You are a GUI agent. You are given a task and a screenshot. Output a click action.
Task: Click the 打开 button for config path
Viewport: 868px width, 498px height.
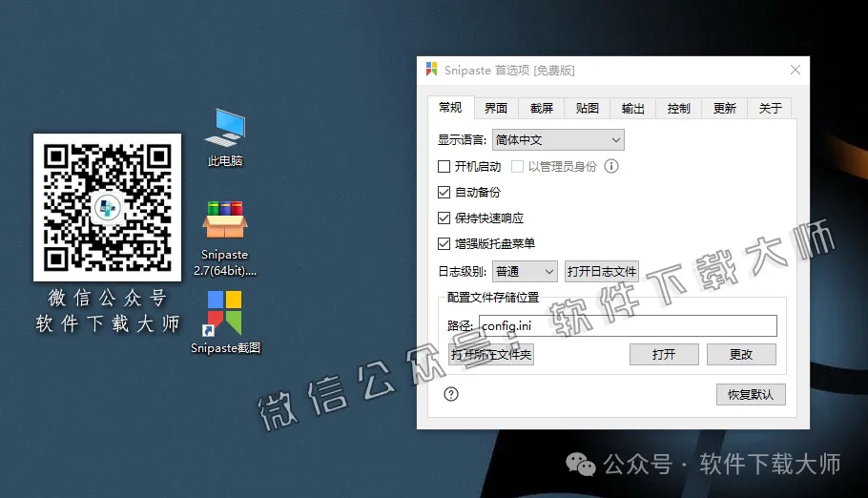(x=664, y=355)
